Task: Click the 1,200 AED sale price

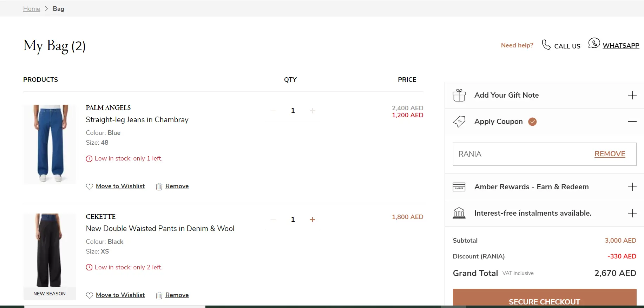Action: 407,115
